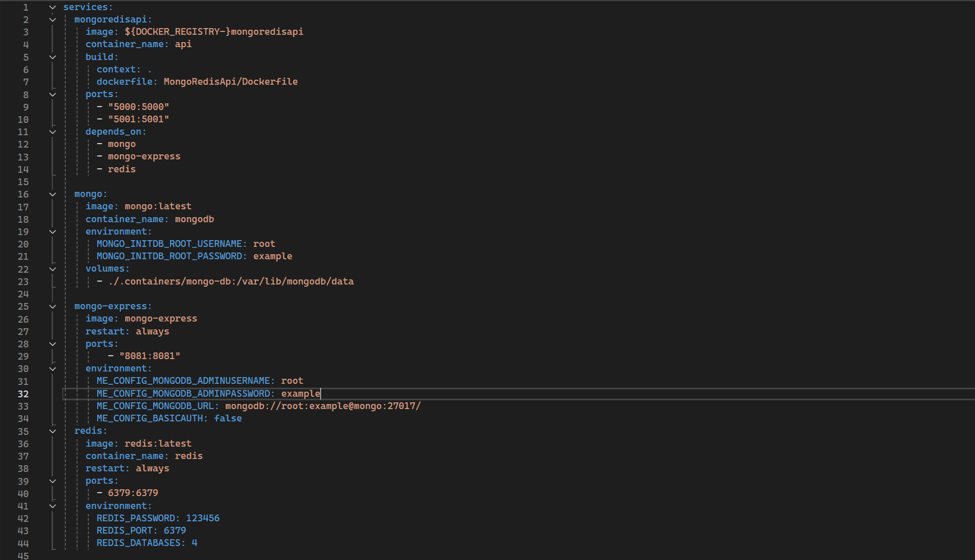Click MongoRedisApi/Dockerfile path text

pyautogui.click(x=231, y=81)
